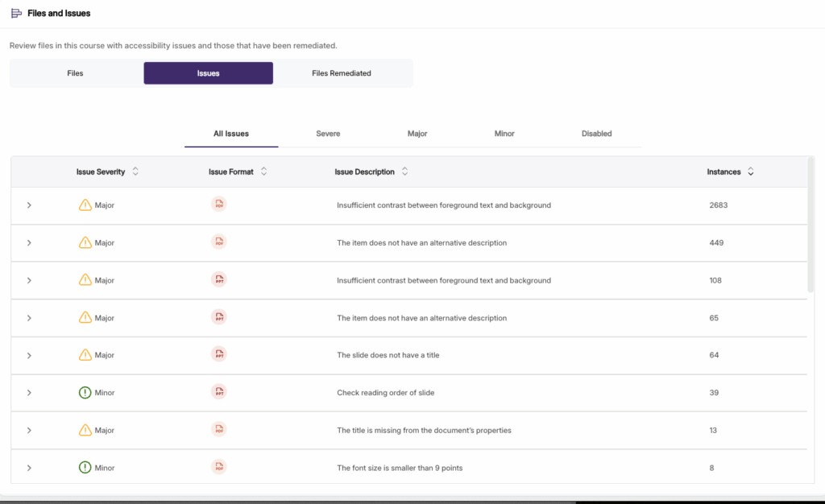This screenshot has width=825, height=504.
Task: Expand the insufficient contrast issue with 2683 instances
Action: tap(29, 204)
